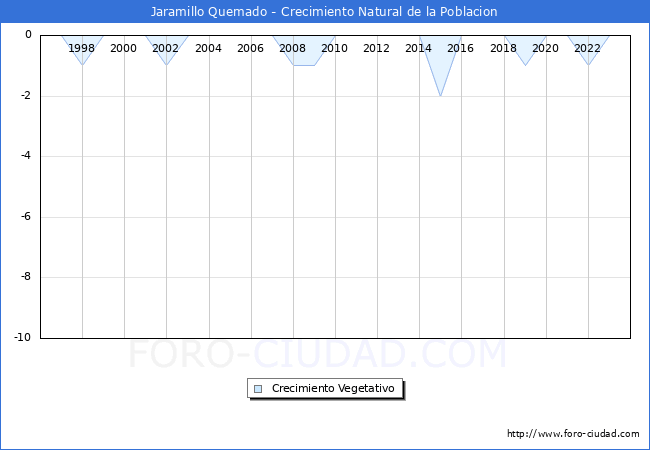
Task: Click the 0 y-axis value
Action: click(x=28, y=35)
